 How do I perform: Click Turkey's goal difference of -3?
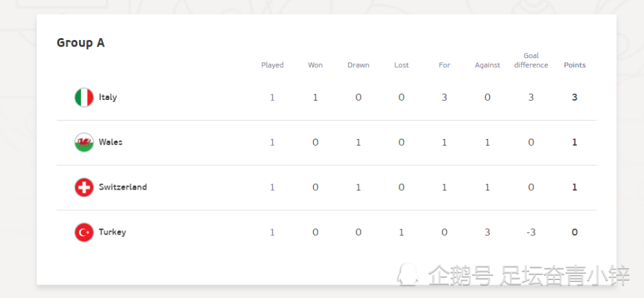(531, 232)
